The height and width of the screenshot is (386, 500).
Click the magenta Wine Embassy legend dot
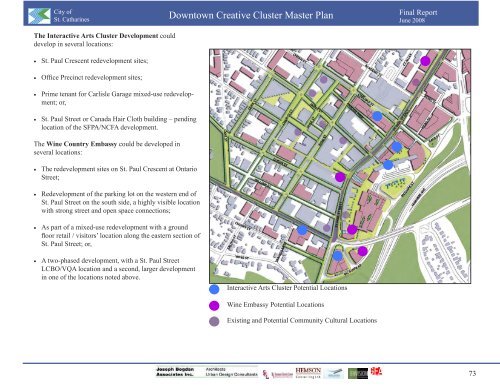tap(214, 305)
